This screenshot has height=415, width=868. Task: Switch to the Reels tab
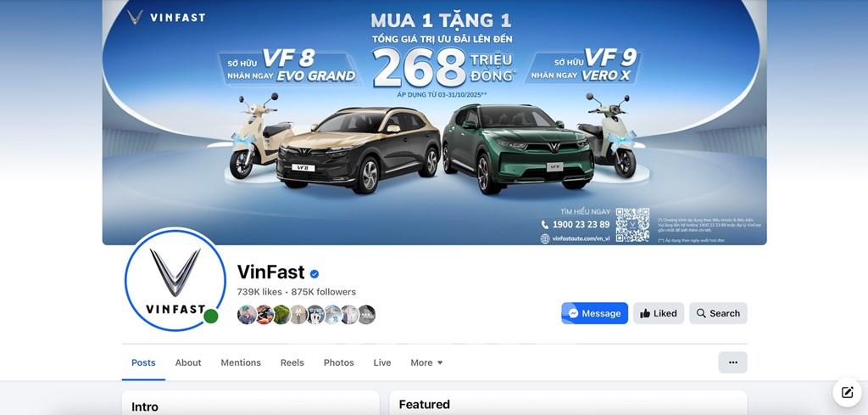click(292, 362)
